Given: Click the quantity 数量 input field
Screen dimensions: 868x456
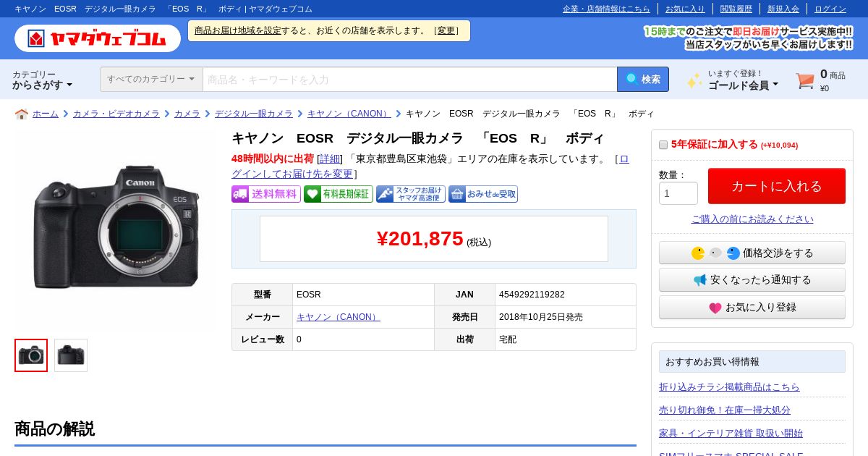Looking at the screenshot, I should [x=678, y=193].
